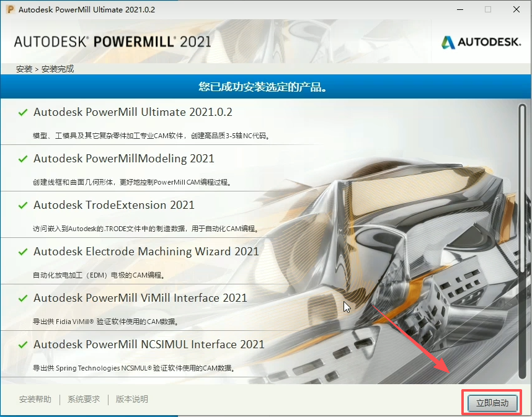Click the checkmark beside PowerMill ViMill Interface

[x=23, y=299]
